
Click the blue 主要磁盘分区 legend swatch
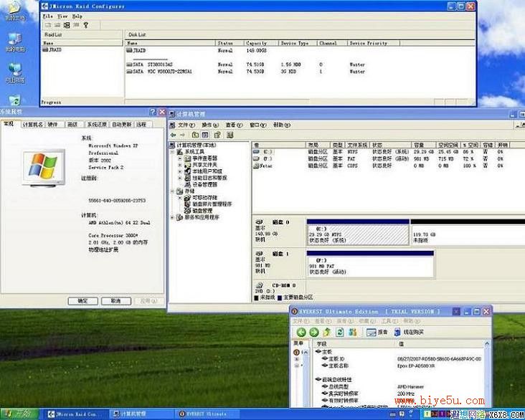[280, 297]
